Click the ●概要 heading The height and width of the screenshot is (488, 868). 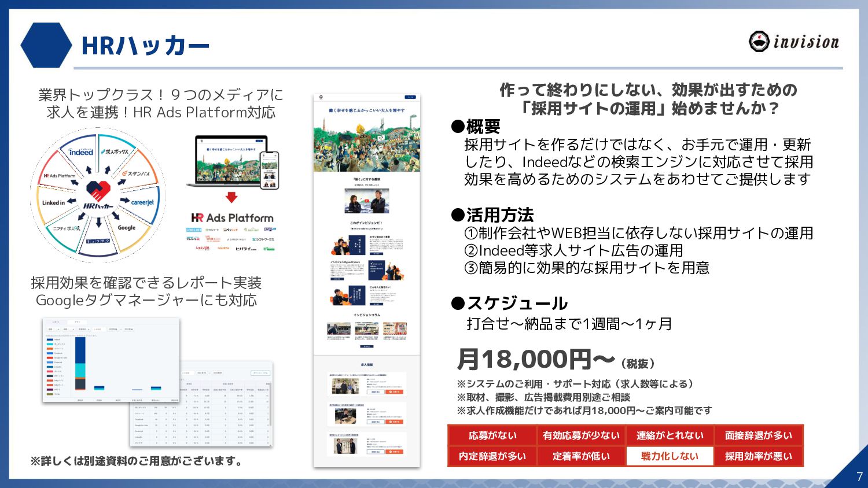click(x=476, y=127)
